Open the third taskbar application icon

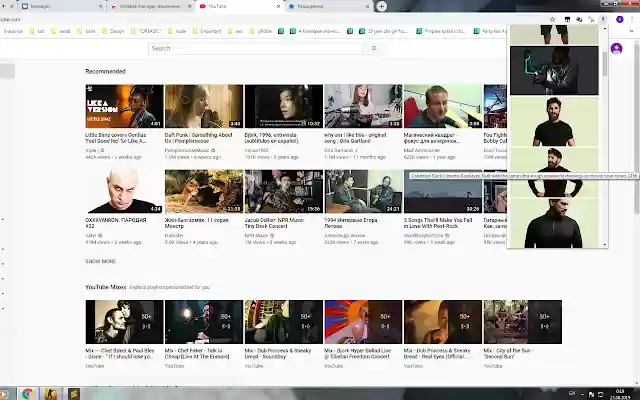pyautogui.click(x=73, y=394)
